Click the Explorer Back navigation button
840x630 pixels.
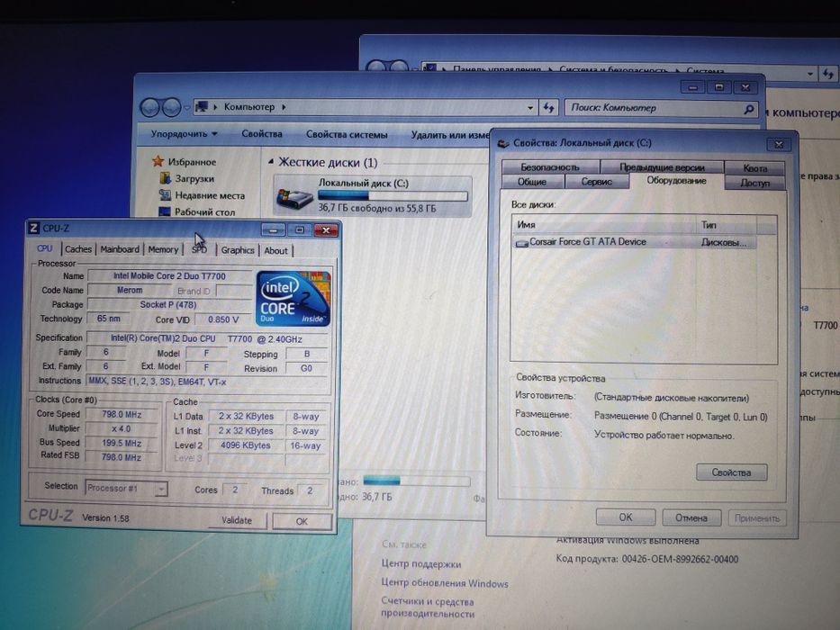click(150, 108)
